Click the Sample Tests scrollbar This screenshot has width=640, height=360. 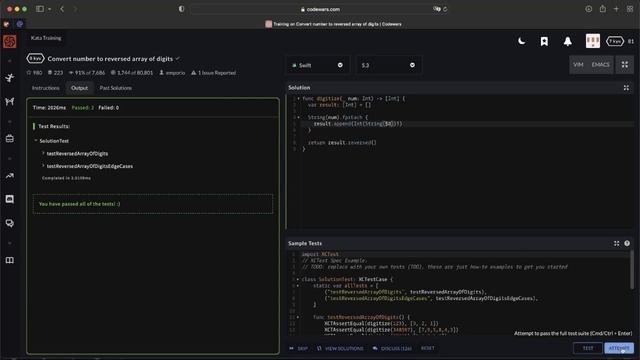(632, 269)
